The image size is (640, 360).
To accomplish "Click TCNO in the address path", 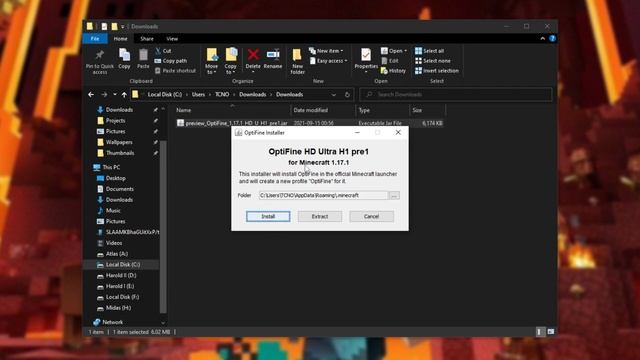I will [222, 95].
